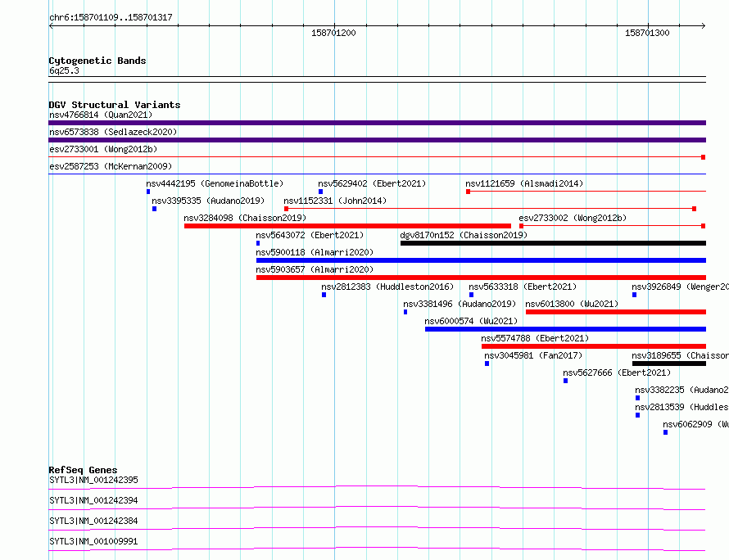Click red end marker of nsv1152331 line
Image resolution: width=729 pixels, height=560 pixels.
694,209
